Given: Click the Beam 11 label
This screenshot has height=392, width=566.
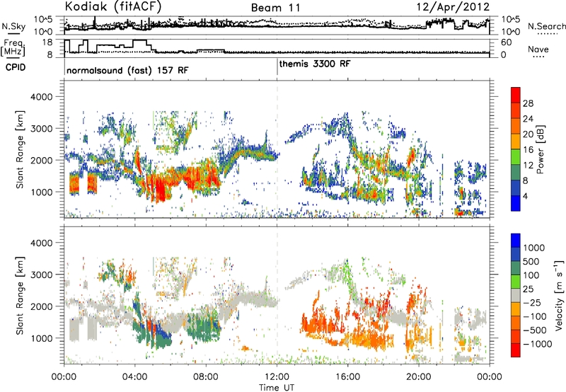Looking at the screenshot, I should pyautogui.click(x=275, y=8).
